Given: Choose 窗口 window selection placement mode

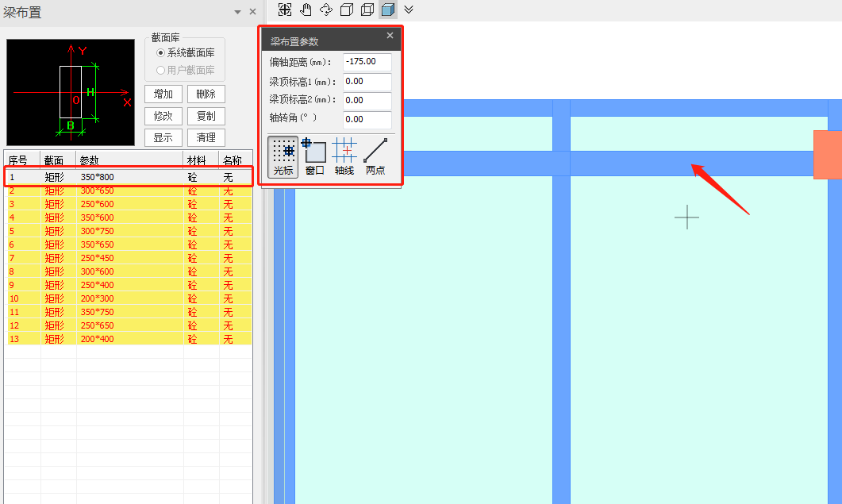Looking at the screenshot, I should pyautogui.click(x=314, y=156).
